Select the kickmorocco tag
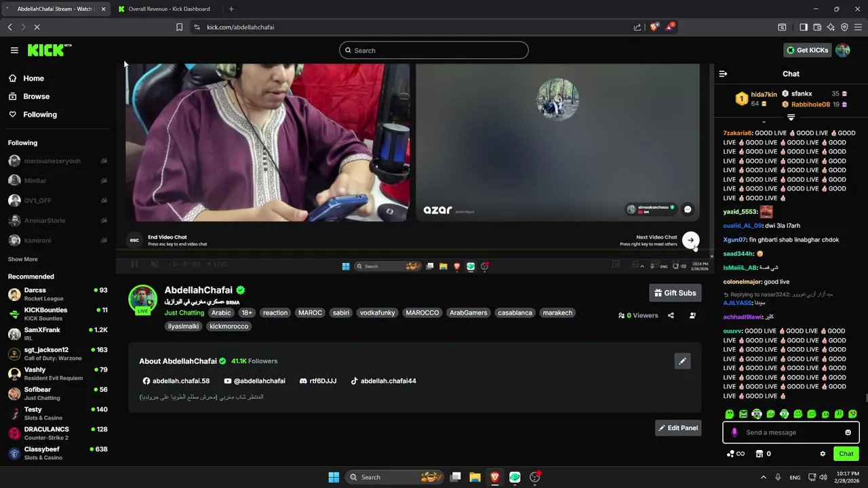Screen dimensions: 868x488 click(x=229, y=326)
